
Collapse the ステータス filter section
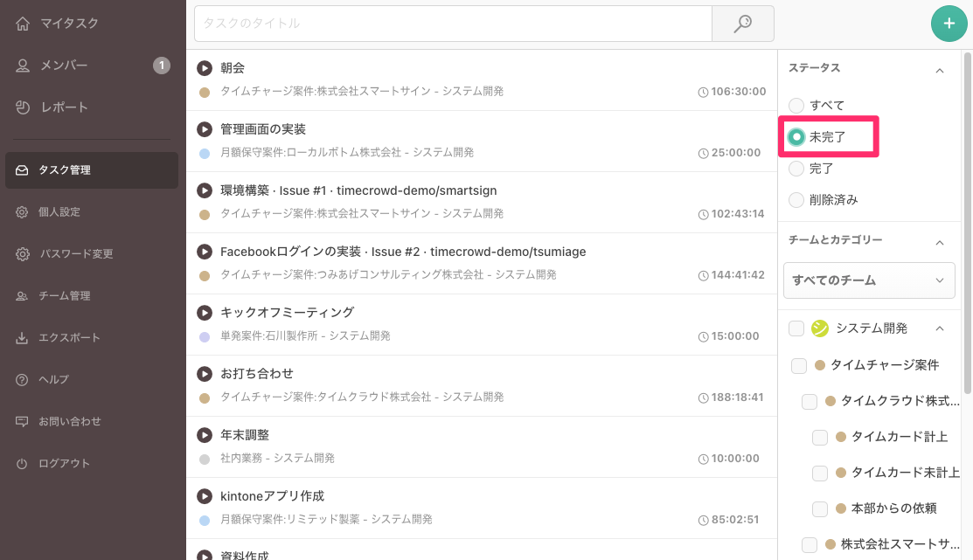[940, 70]
